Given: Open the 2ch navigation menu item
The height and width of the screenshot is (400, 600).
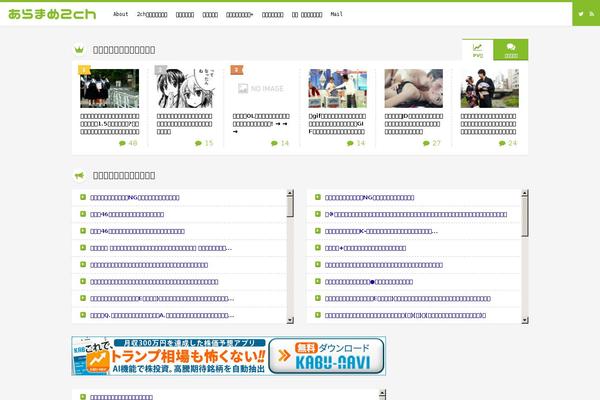Looking at the screenshot, I should coord(152,14).
